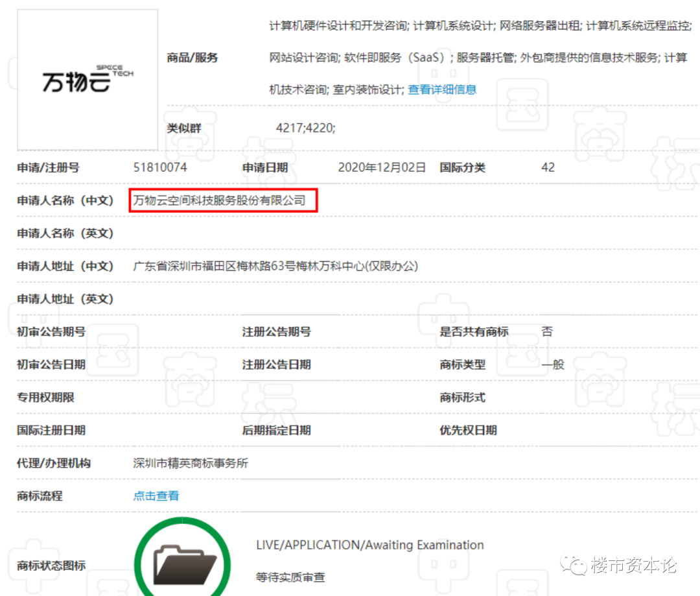Screen dimensions: 700x596
Task: Click the 点击查看 trademark process link
Action: pyautogui.click(x=156, y=496)
